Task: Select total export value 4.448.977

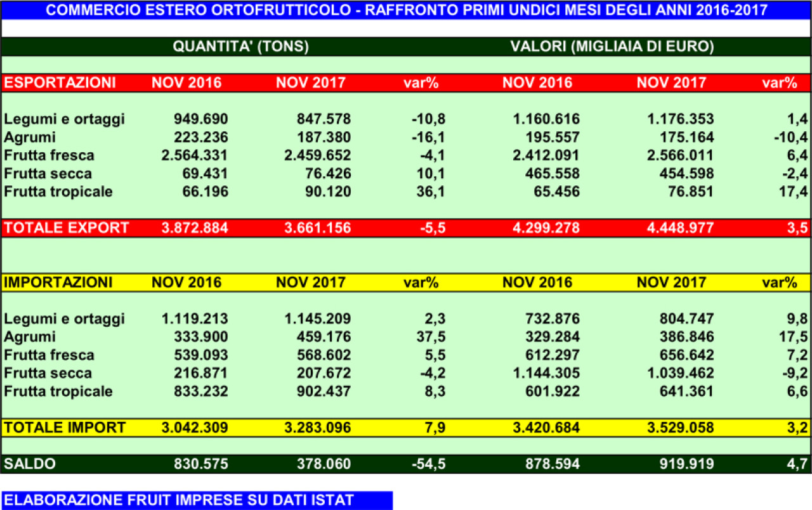Action: point(675,228)
